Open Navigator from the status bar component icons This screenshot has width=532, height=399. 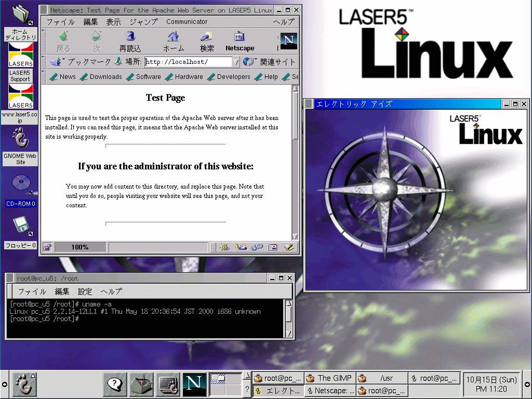coord(224,247)
